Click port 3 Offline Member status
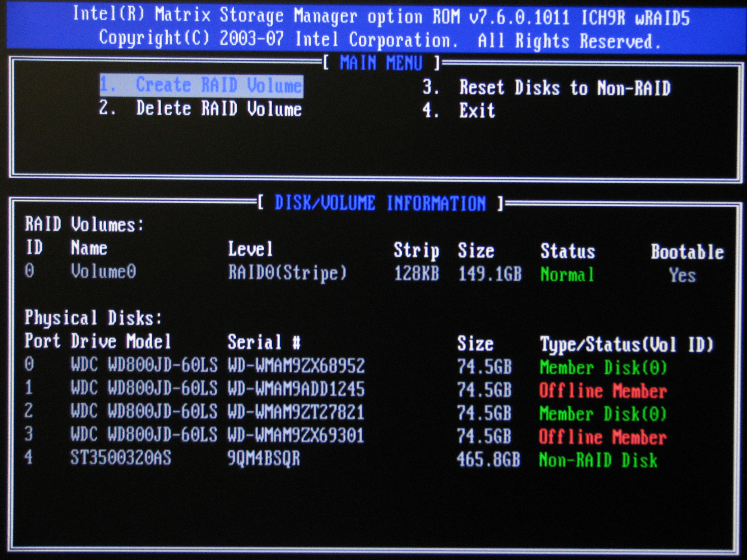 tap(603, 437)
